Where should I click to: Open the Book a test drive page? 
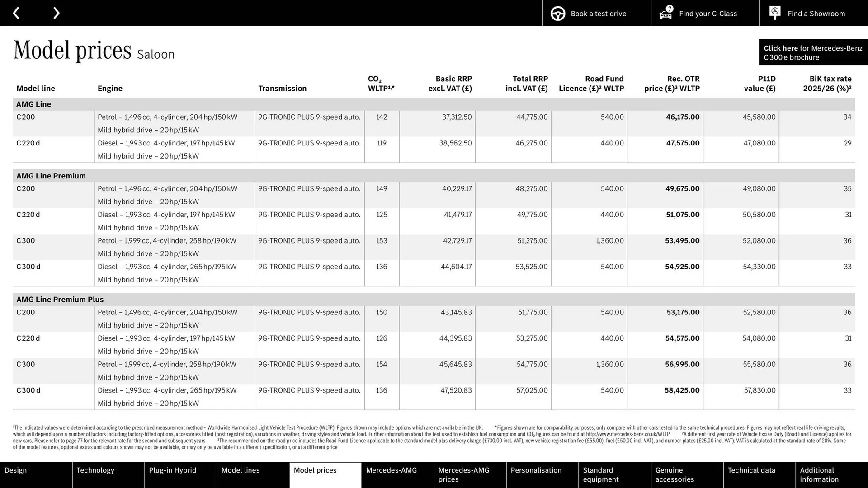598,13
